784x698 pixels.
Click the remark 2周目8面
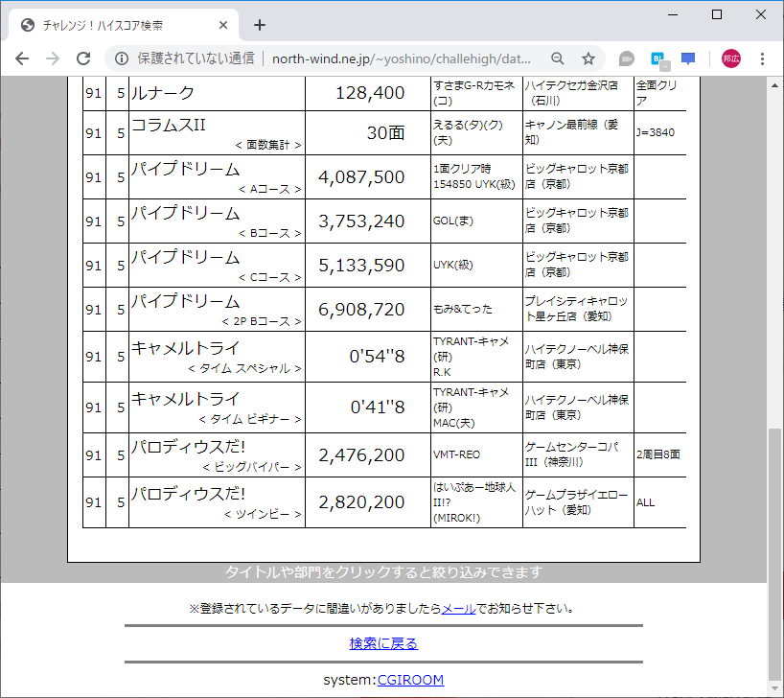(x=658, y=454)
